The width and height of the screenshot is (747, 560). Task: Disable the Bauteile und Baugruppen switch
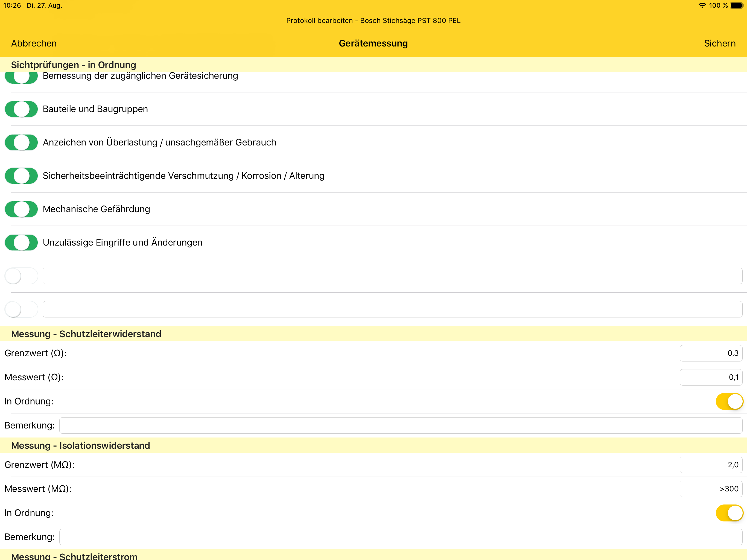point(21,109)
